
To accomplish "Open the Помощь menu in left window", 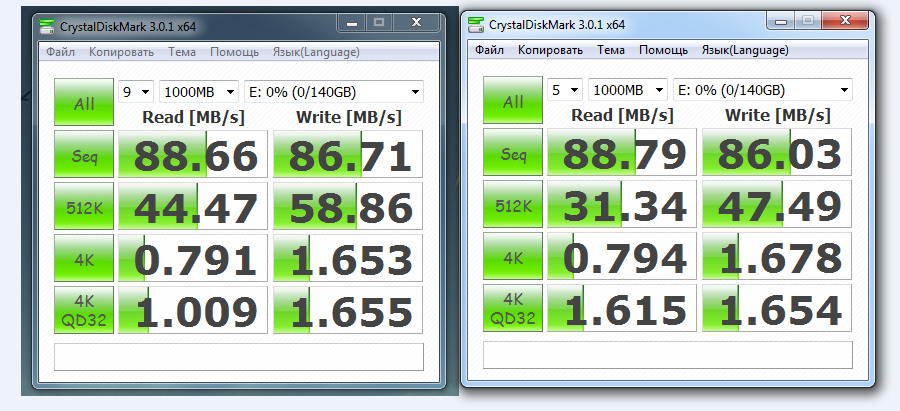I will [234, 52].
